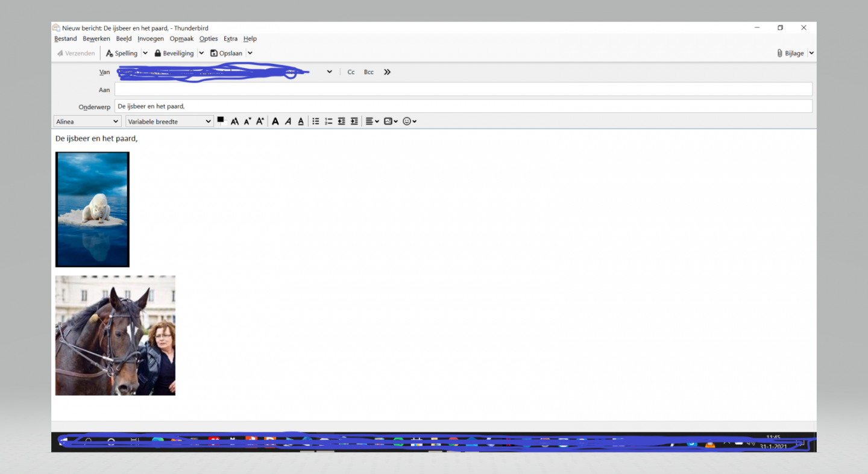Open the Opties menu
Viewport: 868px width, 474px height.
point(209,39)
